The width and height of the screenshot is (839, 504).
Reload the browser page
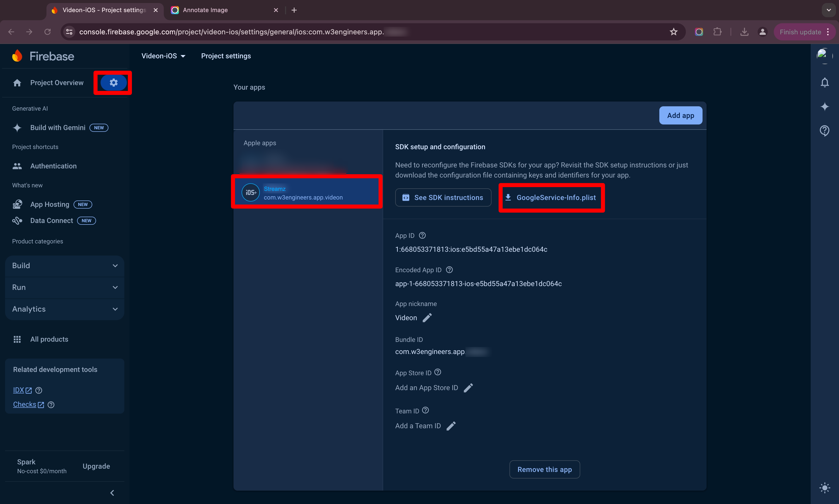click(48, 32)
